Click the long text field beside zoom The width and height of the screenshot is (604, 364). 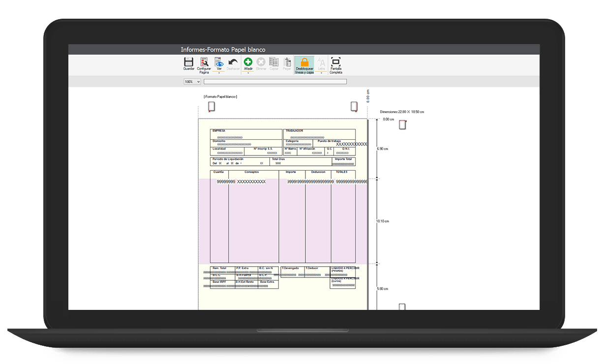click(275, 82)
